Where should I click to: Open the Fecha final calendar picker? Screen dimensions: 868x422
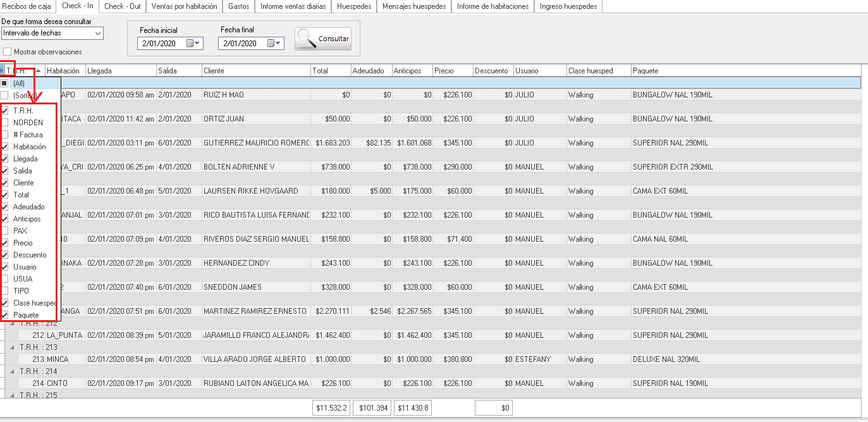pos(274,44)
